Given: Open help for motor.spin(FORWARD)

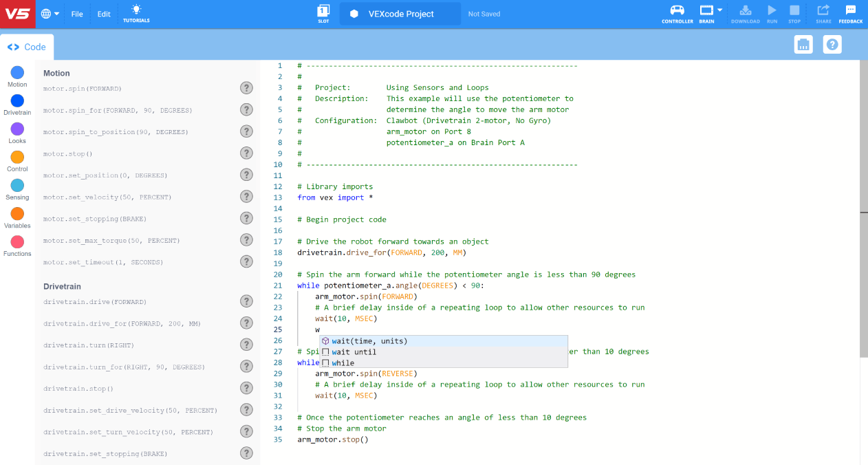Looking at the screenshot, I should tap(246, 87).
